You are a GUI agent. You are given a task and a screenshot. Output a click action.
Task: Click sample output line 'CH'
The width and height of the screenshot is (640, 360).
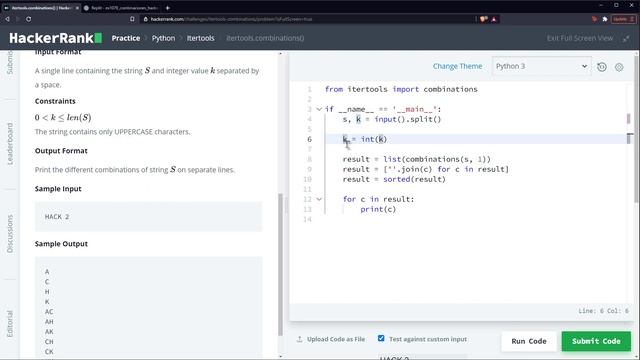[49, 342]
